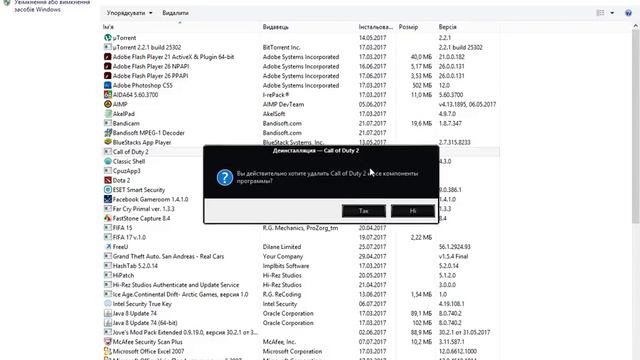Click the AkelPad icon
640x360 pixels.
108,114
